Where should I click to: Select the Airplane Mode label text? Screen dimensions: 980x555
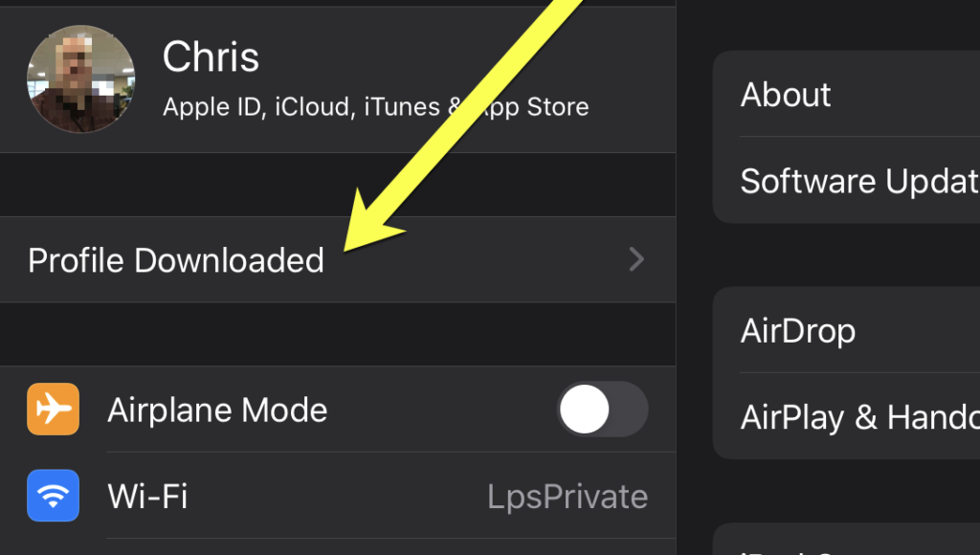click(x=217, y=411)
